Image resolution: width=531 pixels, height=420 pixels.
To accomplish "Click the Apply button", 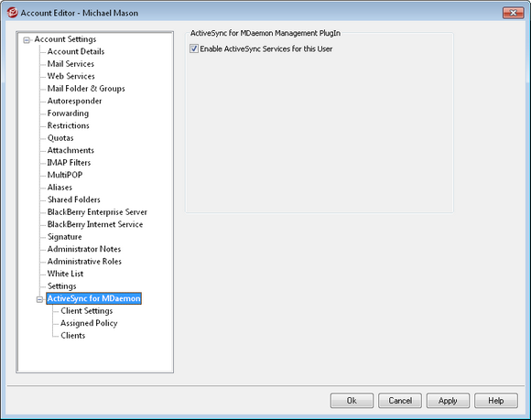I will 448,401.
